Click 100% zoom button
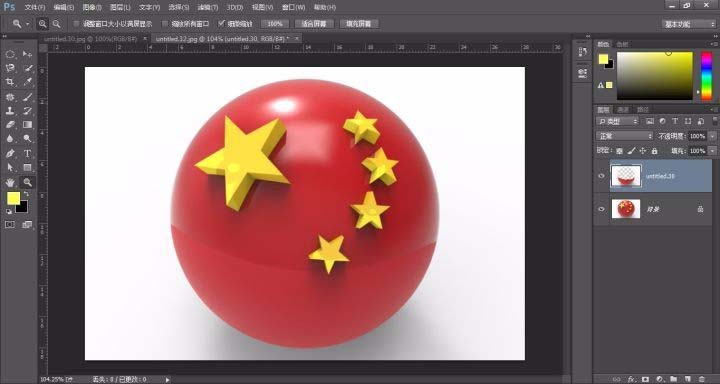The height and width of the screenshot is (384, 720). coord(275,24)
